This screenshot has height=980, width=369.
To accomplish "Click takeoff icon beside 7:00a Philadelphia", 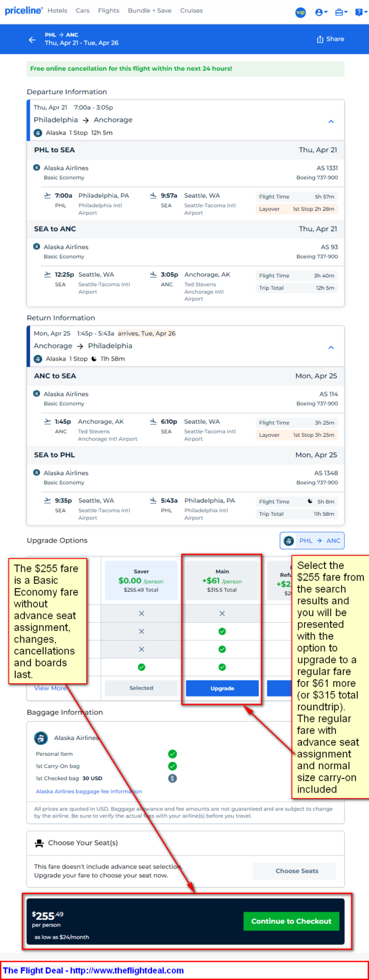I will coord(48,195).
